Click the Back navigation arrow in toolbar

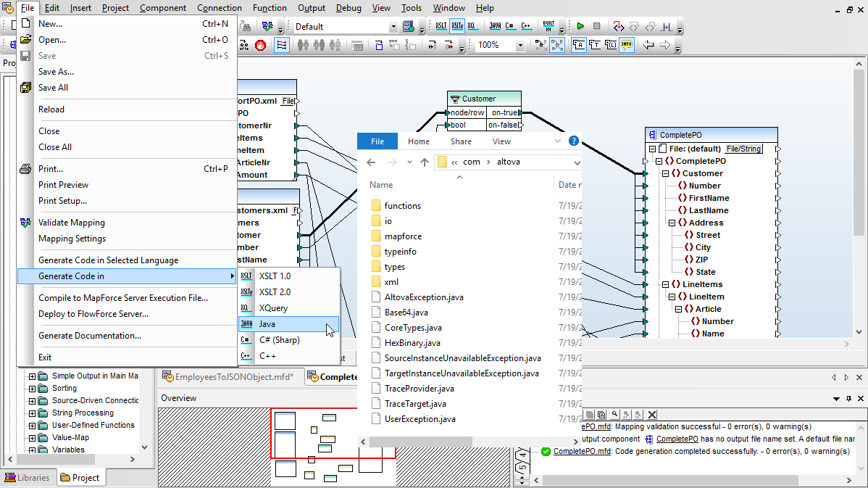(x=648, y=46)
